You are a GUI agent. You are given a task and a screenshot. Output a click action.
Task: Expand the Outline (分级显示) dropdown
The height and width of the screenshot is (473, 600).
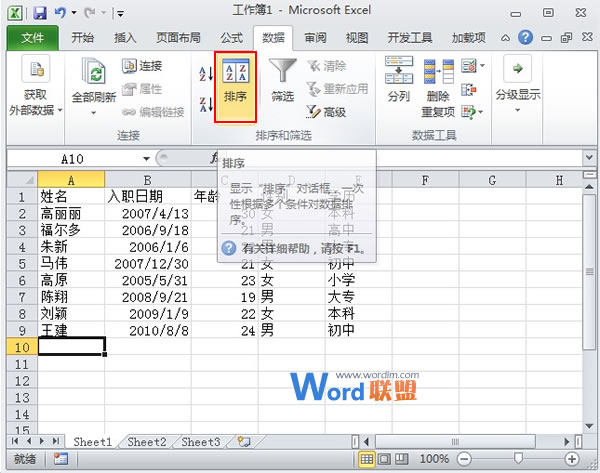pos(518,86)
